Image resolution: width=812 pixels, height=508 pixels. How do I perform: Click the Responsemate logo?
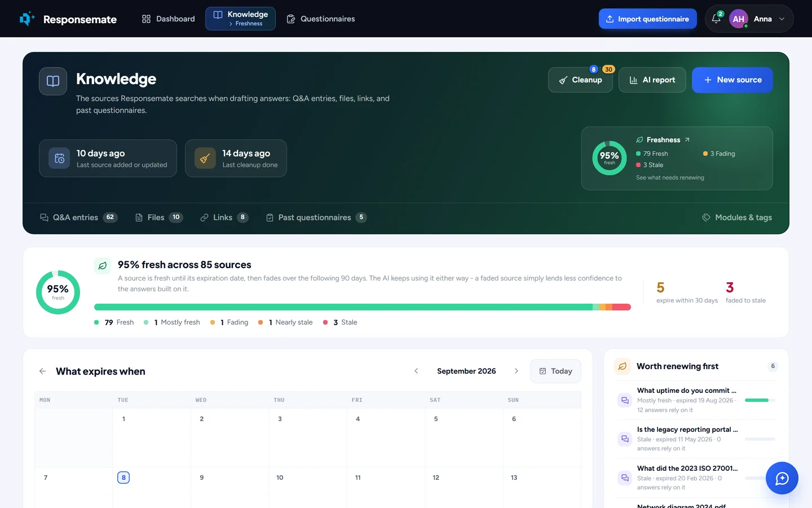pyautogui.click(x=68, y=19)
